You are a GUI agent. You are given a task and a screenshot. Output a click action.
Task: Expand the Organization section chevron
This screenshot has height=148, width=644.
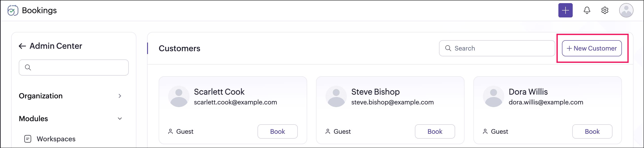(120, 96)
